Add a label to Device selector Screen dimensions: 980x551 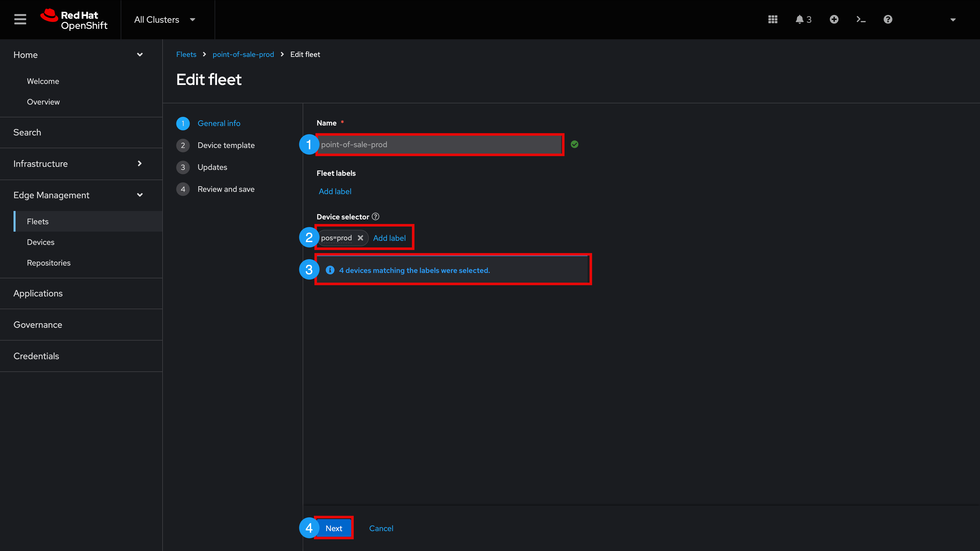coord(389,238)
